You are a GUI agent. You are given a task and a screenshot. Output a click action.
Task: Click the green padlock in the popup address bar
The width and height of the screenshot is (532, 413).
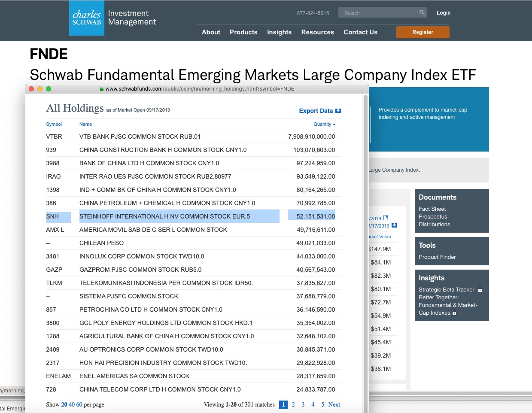(102, 89)
